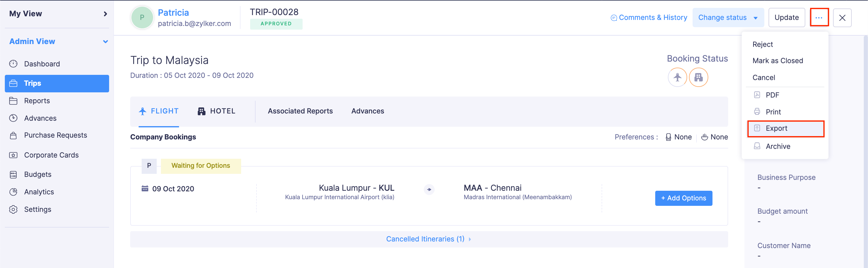Open the Associated Reports tab

tap(300, 111)
